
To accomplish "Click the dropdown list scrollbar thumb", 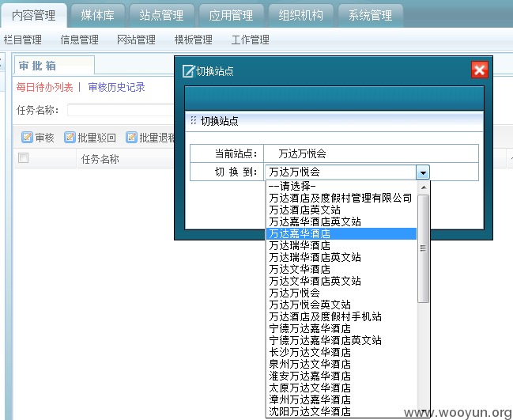I will tap(424, 249).
